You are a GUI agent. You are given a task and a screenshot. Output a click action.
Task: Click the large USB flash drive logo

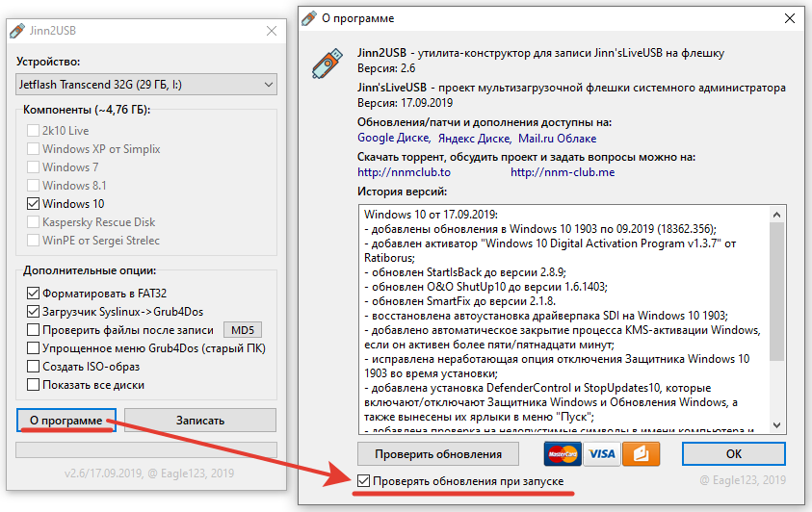327,64
